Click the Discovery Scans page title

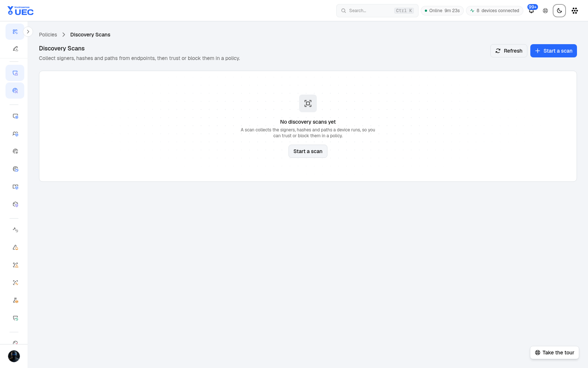pyautogui.click(x=62, y=48)
